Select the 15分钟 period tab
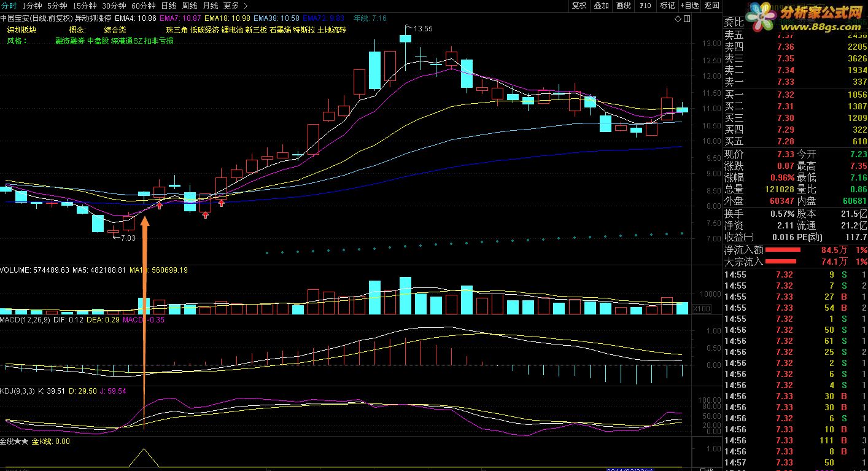Screen dimensions: 868x471 point(85,6)
